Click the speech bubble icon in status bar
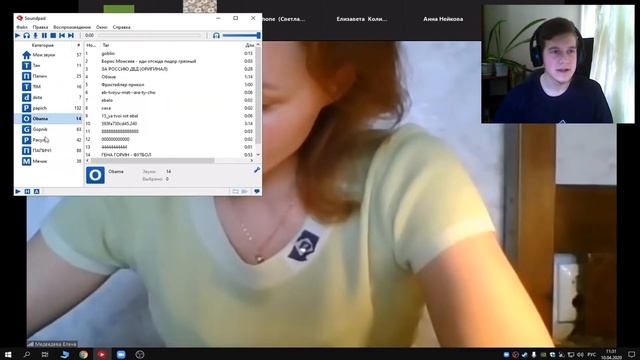The width and height of the screenshot is (640, 360). [x=257, y=191]
